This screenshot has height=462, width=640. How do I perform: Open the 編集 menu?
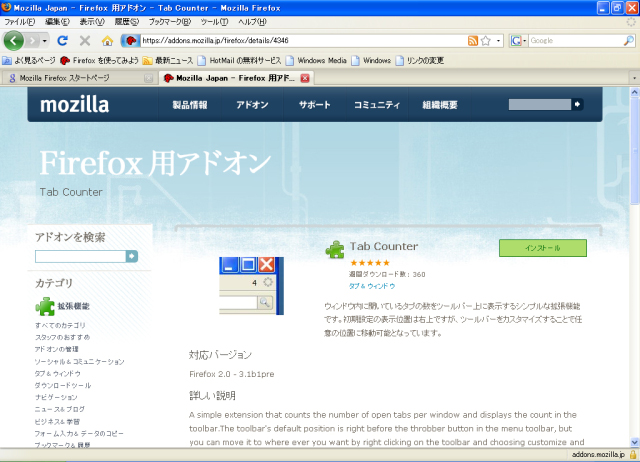pos(57,22)
